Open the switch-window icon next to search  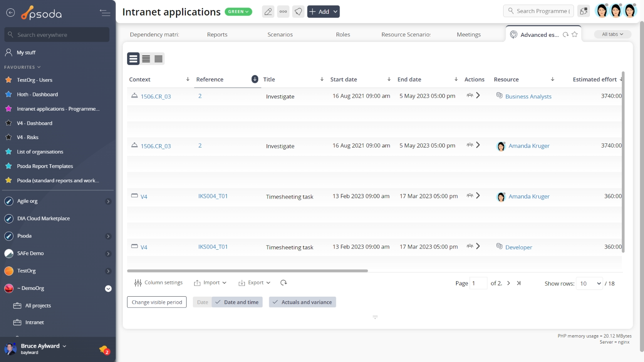pos(584,11)
